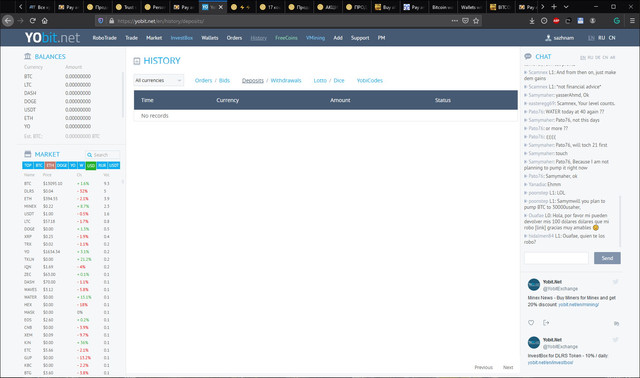640x378 pixels.
Task: Open the Orders navigation item
Action: [x=234, y=38]
